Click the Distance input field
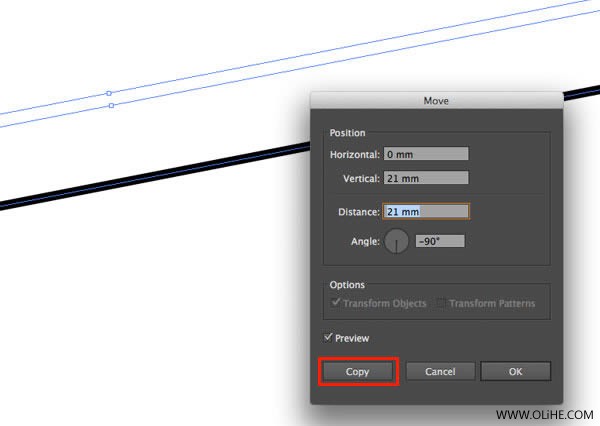The image size is (600, 426). 426,211
